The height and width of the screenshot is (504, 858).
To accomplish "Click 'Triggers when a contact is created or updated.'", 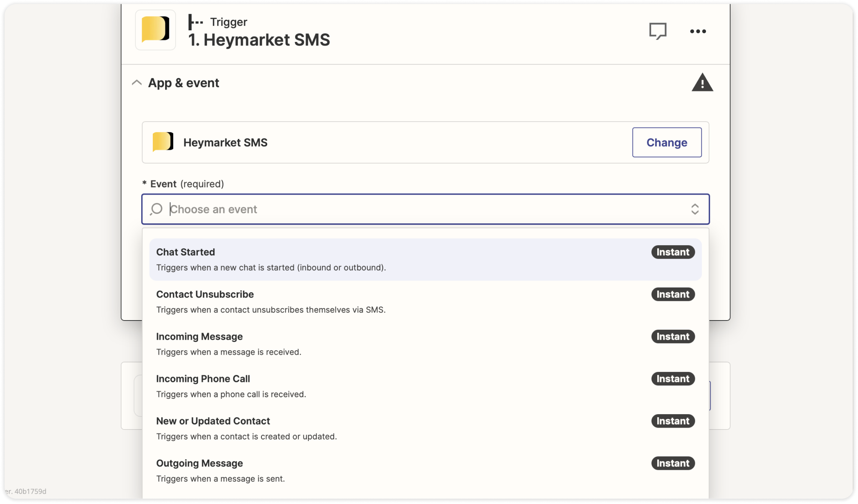I will [x=246, y=436].
